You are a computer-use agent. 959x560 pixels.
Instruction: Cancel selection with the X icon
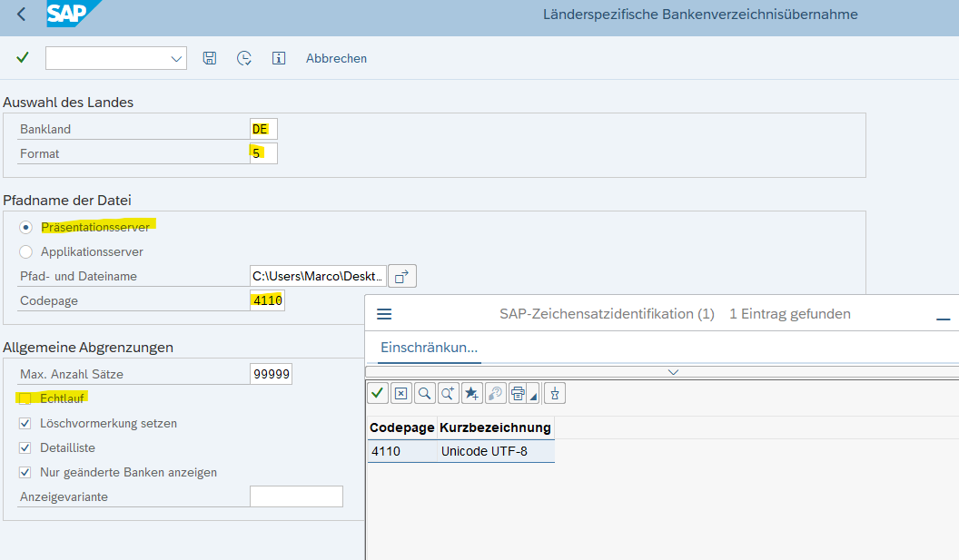pyautogui.click(x=400, y=393)
